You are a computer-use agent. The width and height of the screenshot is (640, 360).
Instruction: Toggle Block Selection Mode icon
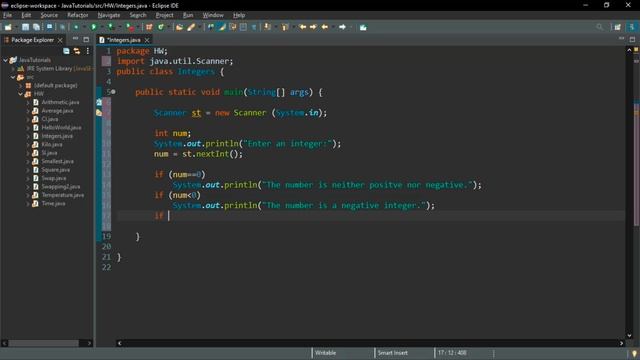coord(243,27)
